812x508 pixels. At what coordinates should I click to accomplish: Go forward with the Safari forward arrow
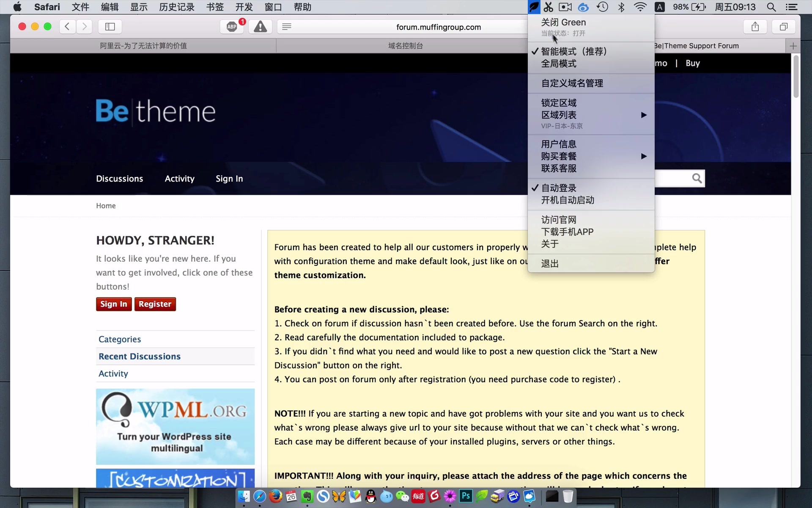click(x=85, y=27)
